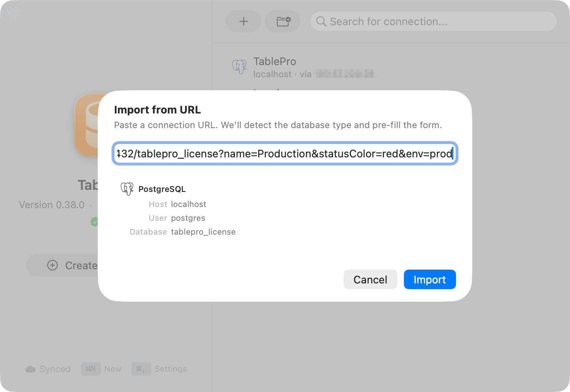Click the plus new connection button
Image resolution: width=570 pixels, height=392 pixels.
point(243,21)
